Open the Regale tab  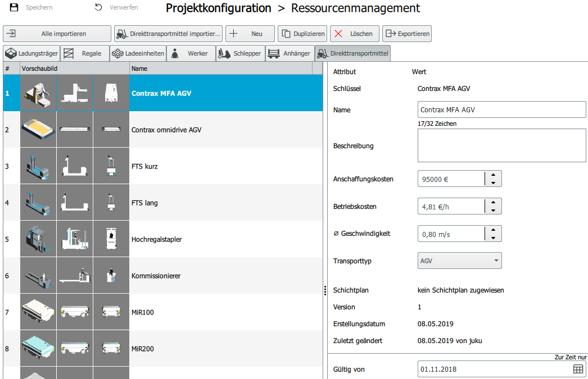pos(85,53)
